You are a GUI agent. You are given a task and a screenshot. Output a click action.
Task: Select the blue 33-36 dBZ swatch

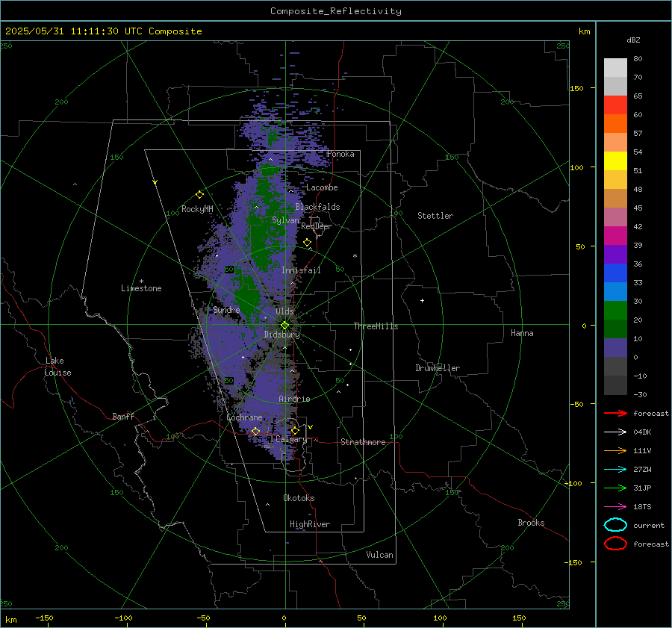point(615,273)
